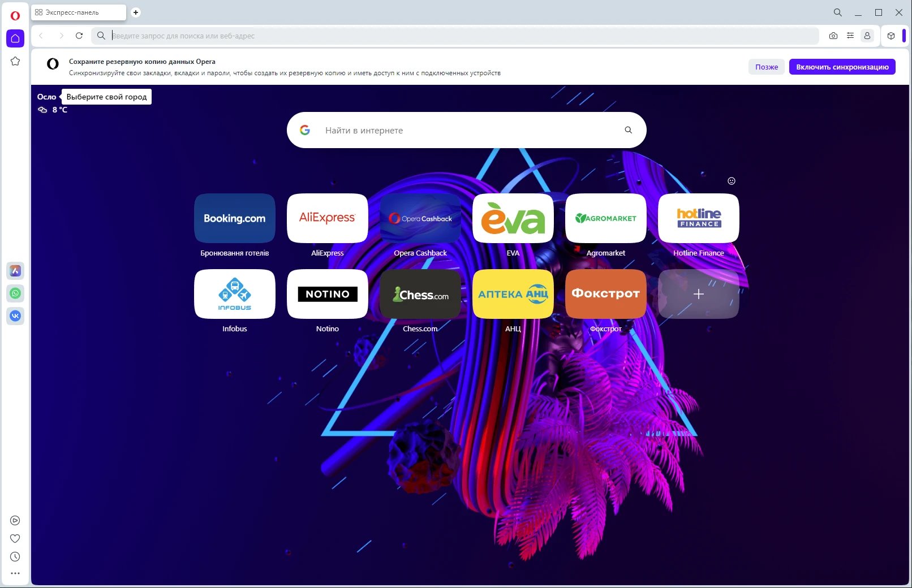Open the Opera menu logo
The height and width of the screenshot is (588, 912).
15,16
